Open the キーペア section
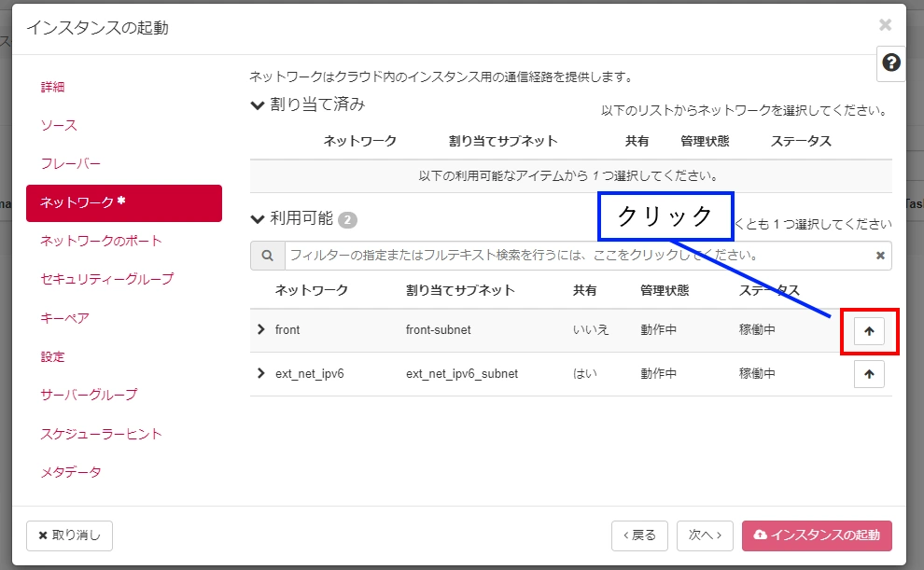Screen dimensions: 924x570 click(x=65, y=318)
